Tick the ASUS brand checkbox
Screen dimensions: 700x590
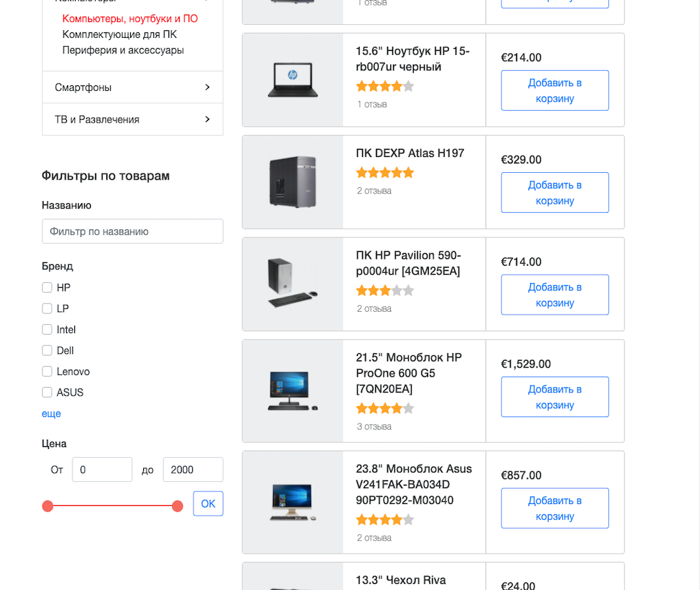[x=47, y=392]
